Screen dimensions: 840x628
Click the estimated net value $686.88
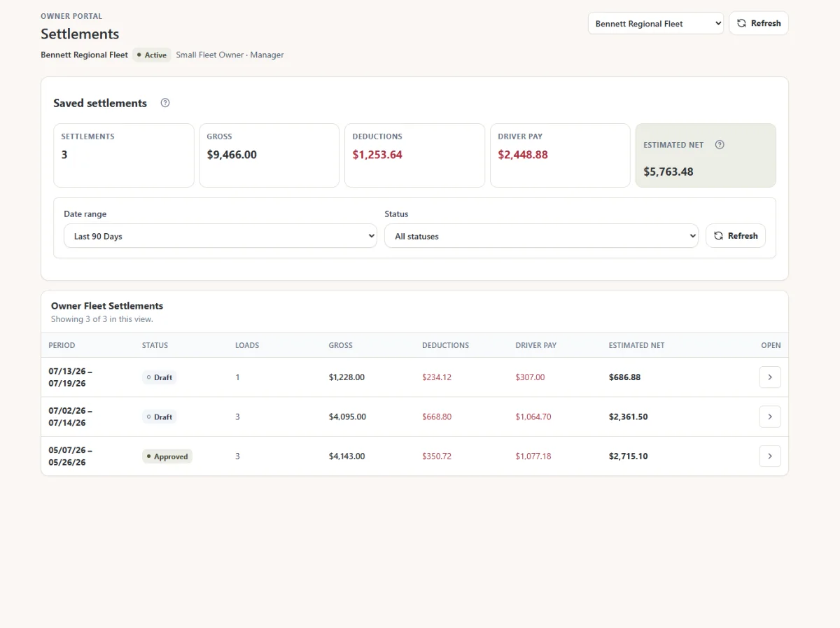(624, 377)
